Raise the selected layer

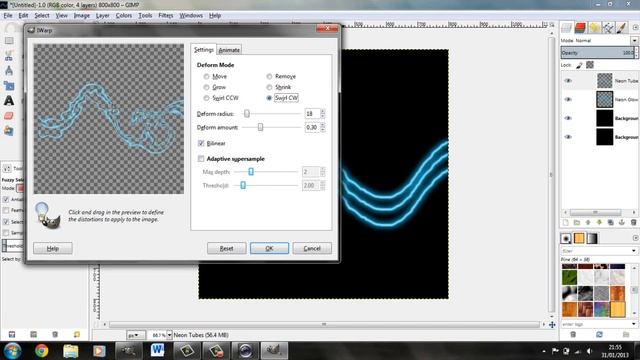point(588,222)
